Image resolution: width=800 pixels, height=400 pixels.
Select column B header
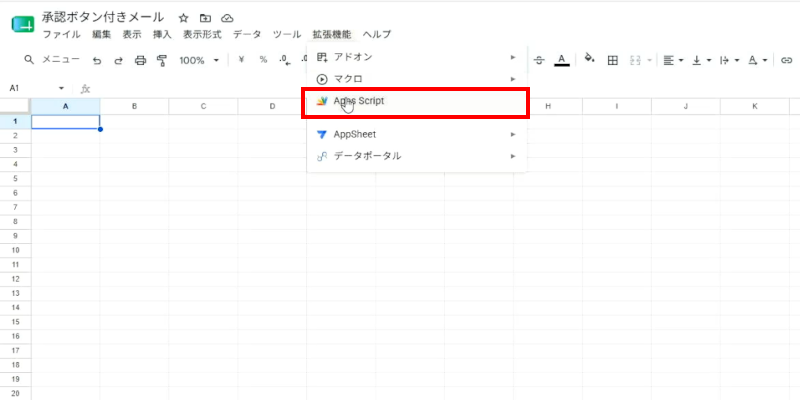tap(134, 106)
